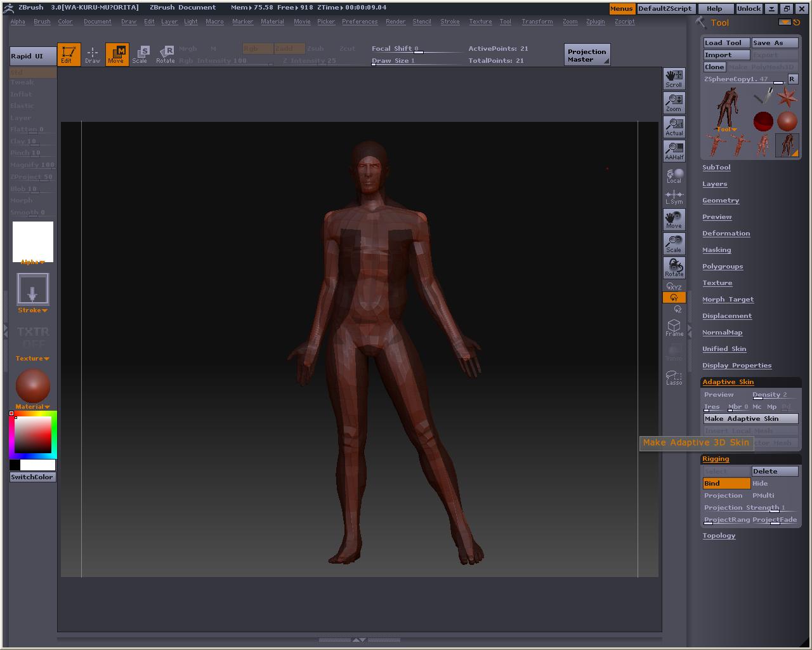Expand the Deformation subpalette
812x650 pixels.
pyautogui.click(x=726, y=234)
